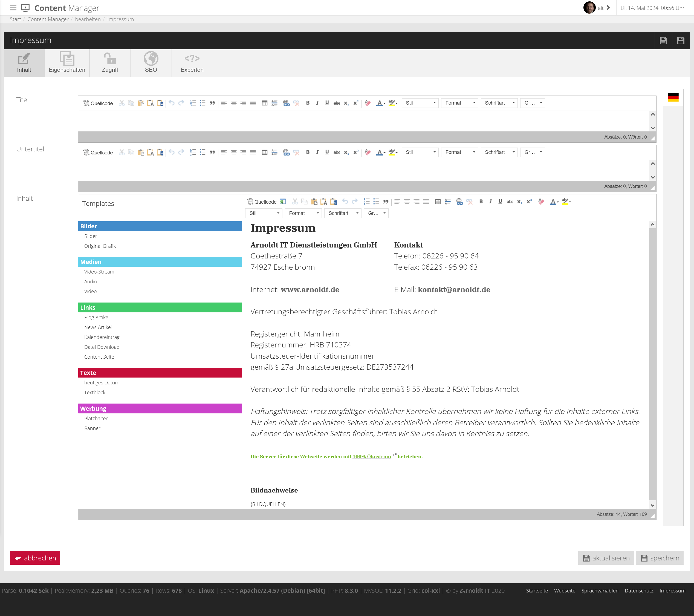Click center align icon in Inhalt toolbar
694x616 pixels.
(x=407, y=202)
